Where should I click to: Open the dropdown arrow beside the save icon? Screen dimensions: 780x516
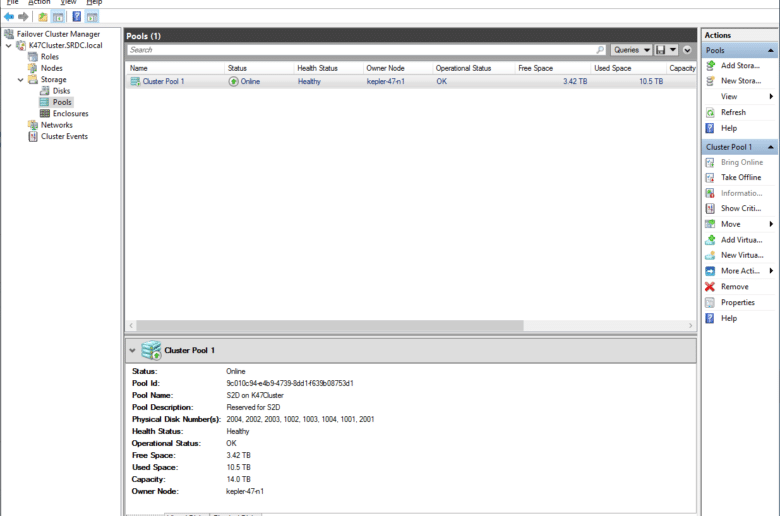pos(673,50)
